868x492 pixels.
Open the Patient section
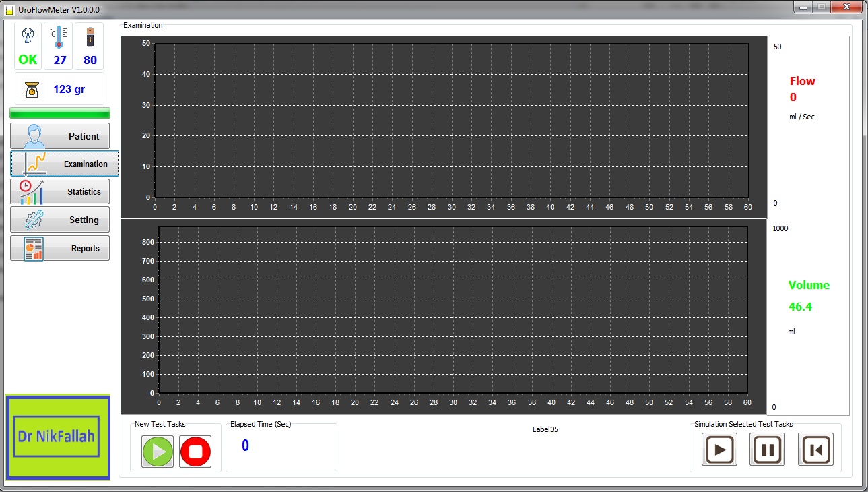click(x=60, y=136)
